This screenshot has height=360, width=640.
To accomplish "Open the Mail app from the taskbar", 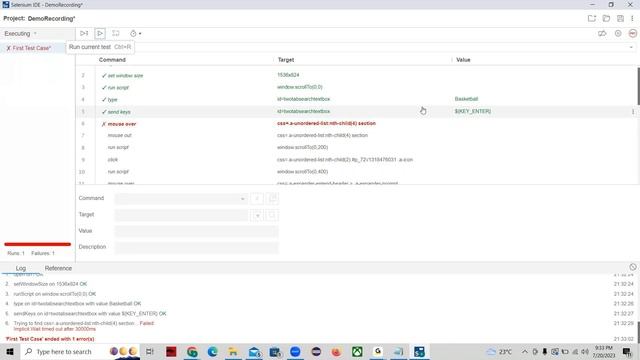I will tap(254, 351).
